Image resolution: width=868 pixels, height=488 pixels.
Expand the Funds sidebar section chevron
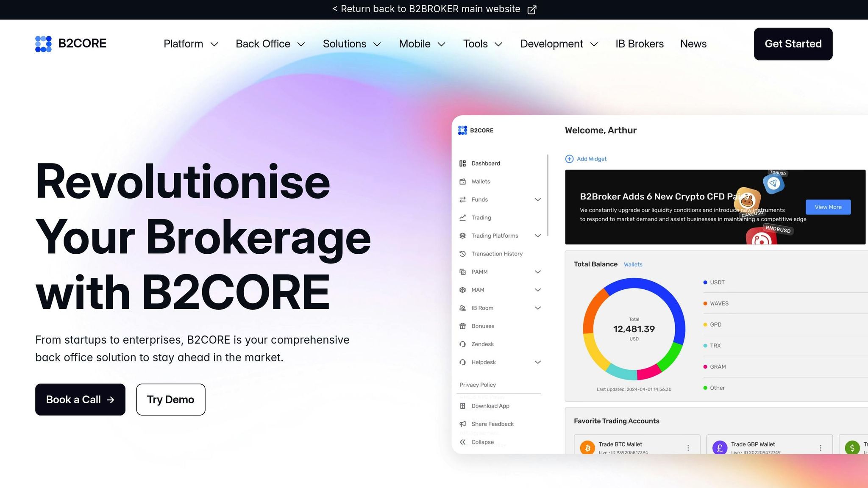click(538, 200)
